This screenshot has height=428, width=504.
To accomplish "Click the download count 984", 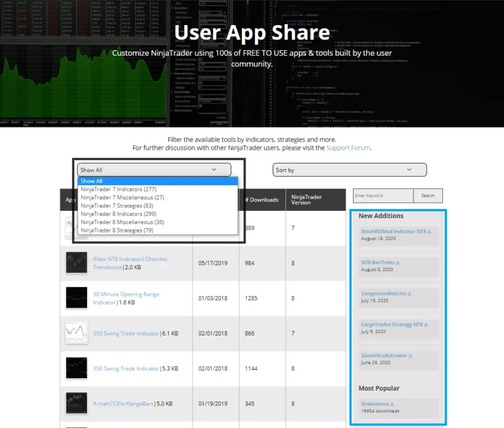I will pyautogui.click(x=250, y=263).
